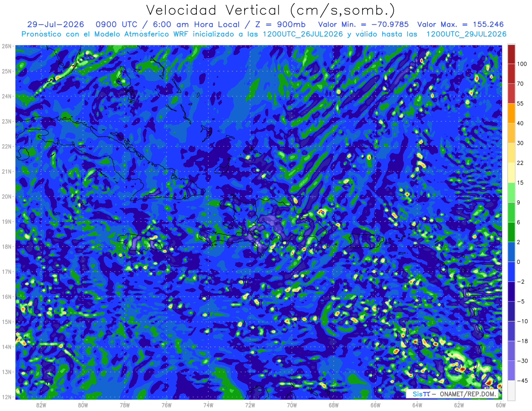
Task: Click the longitude label "64W"
Action: pos(417,405)
